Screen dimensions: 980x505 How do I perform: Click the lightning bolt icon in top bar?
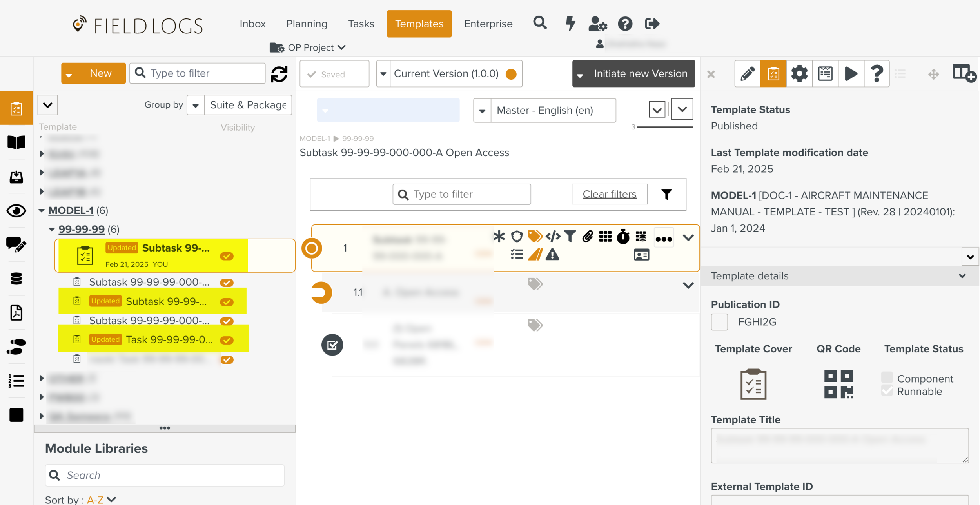(570, 24)
